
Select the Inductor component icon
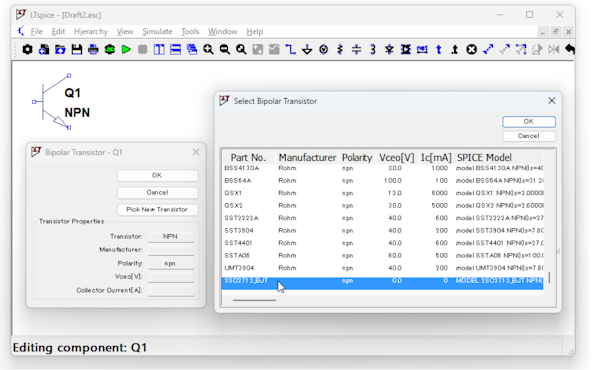tap(373, 49)
